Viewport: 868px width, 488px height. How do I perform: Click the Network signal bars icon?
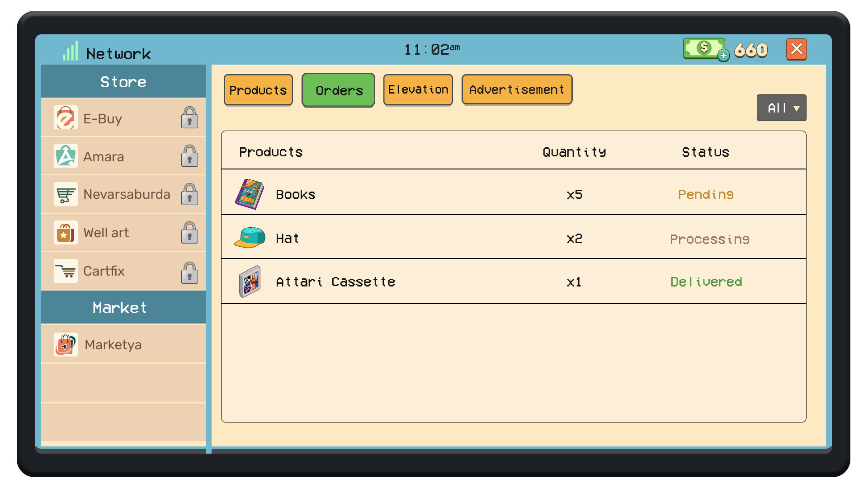pos(71,51)
